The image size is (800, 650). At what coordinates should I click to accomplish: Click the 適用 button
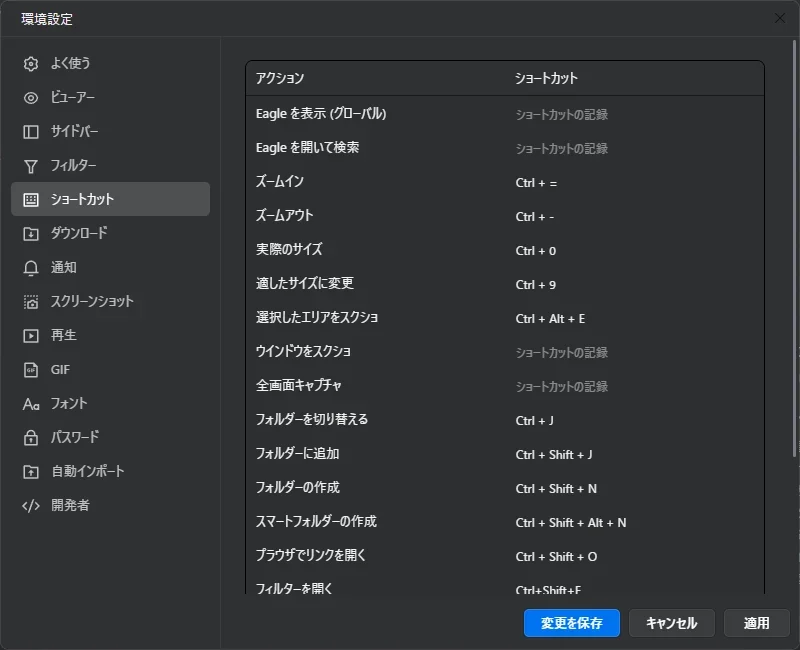756,623
